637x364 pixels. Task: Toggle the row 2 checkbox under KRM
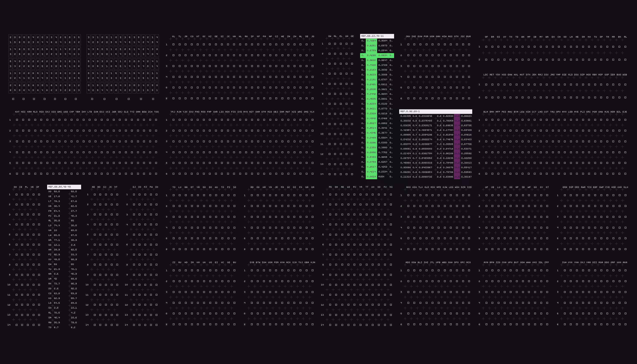pos(29,130)
